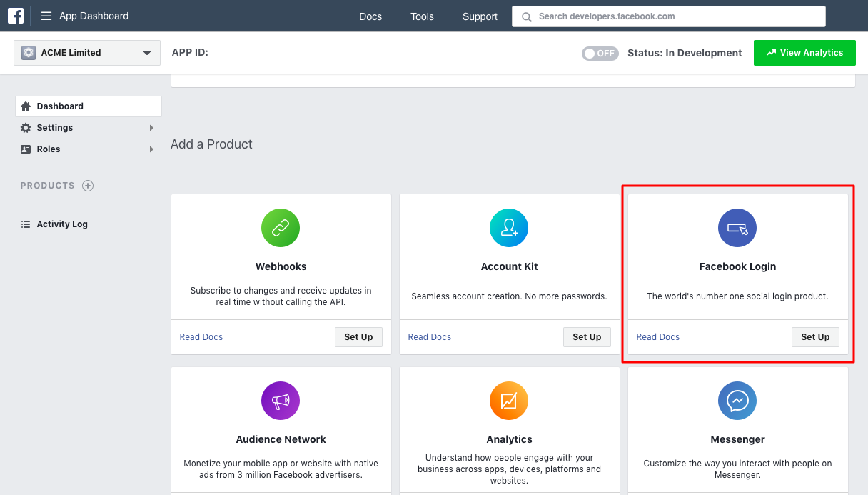The width and height of the screenshot is (868, 495).
Task: Add a product via the plus icon
Action: (88, 186)
